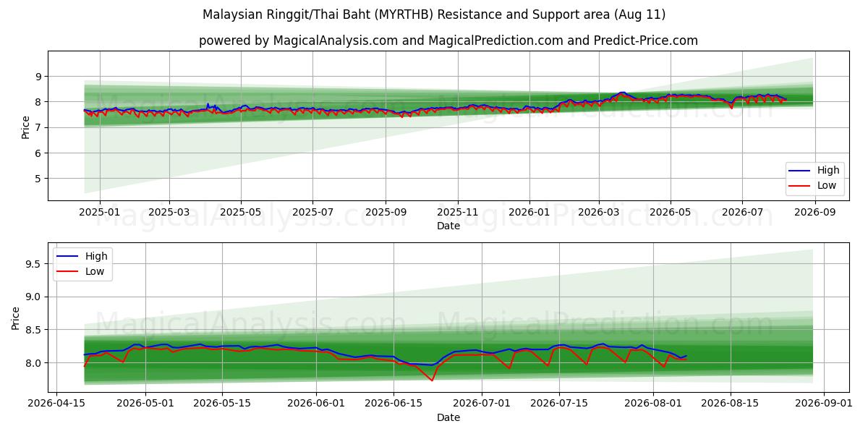The height and width of the screenshot is (434, 868).
Task: Click the bottom chart's 'Date' x-axis label
Action: 448,417
